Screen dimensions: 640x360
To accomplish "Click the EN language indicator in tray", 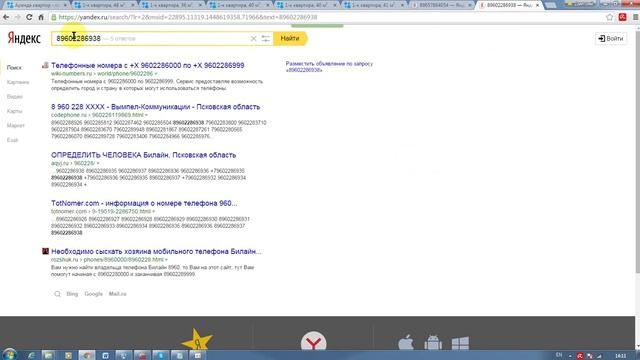I will pyautogui.click(x=559, y=355).
